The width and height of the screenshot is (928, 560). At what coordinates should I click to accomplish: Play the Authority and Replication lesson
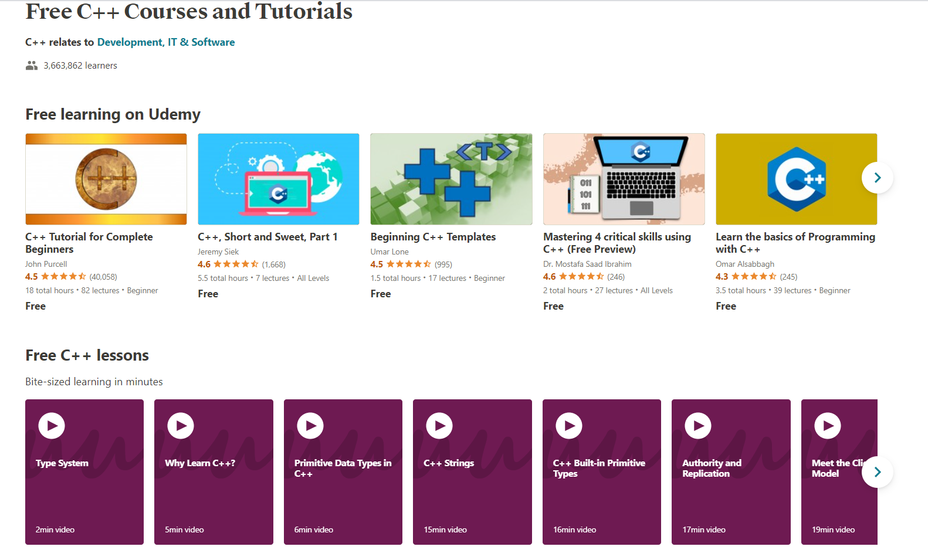point(698,426)
